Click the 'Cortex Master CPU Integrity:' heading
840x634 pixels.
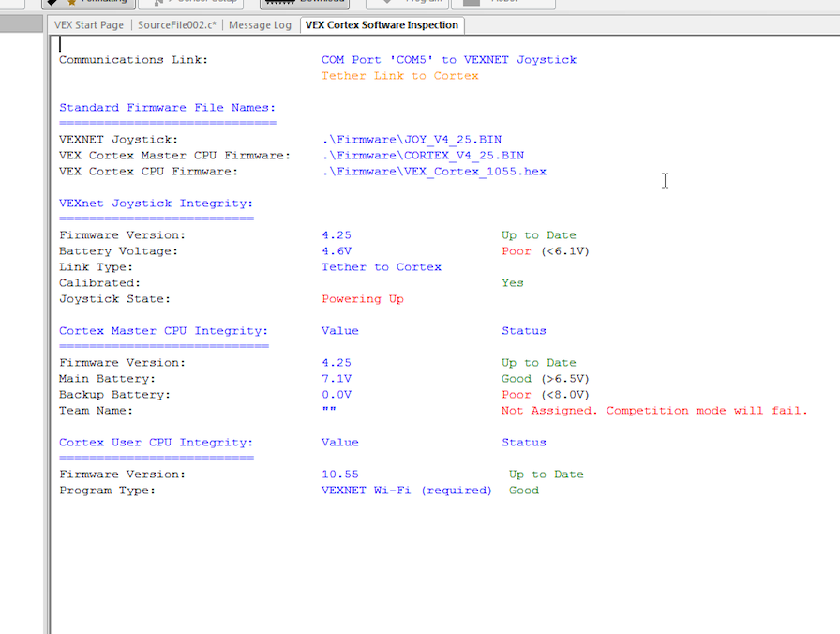pos(163,331)
